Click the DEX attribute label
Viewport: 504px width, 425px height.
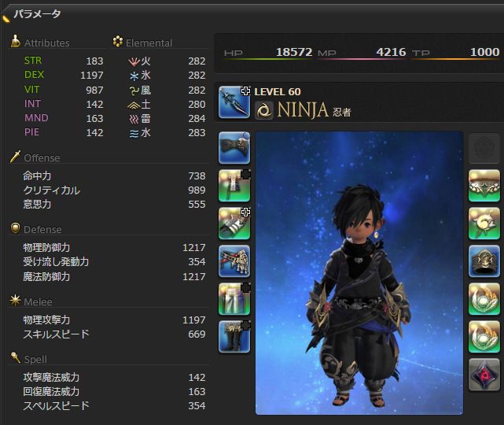pyautogui.click(x=34, y=75)
